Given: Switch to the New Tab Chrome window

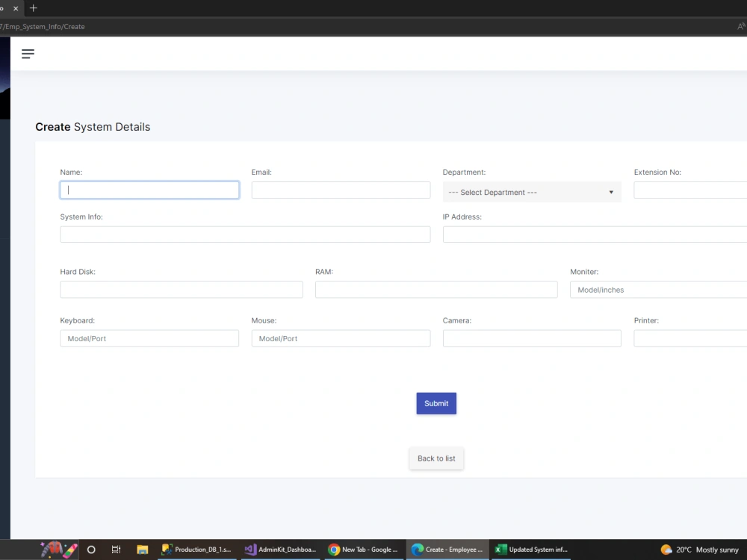Looking at the screenshot, I should (x=364, y=550).
